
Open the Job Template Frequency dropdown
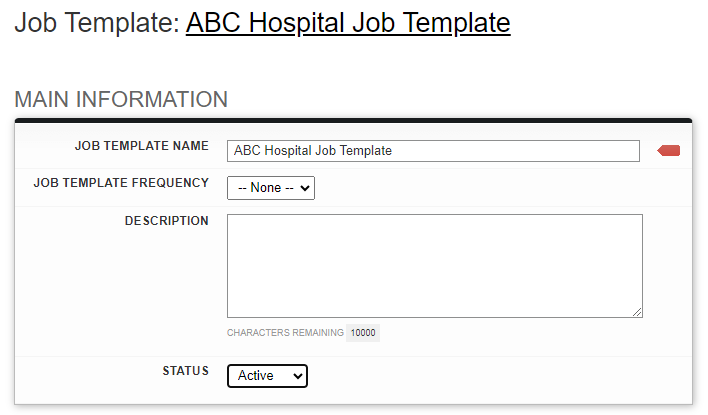click(x=271, y=188)
